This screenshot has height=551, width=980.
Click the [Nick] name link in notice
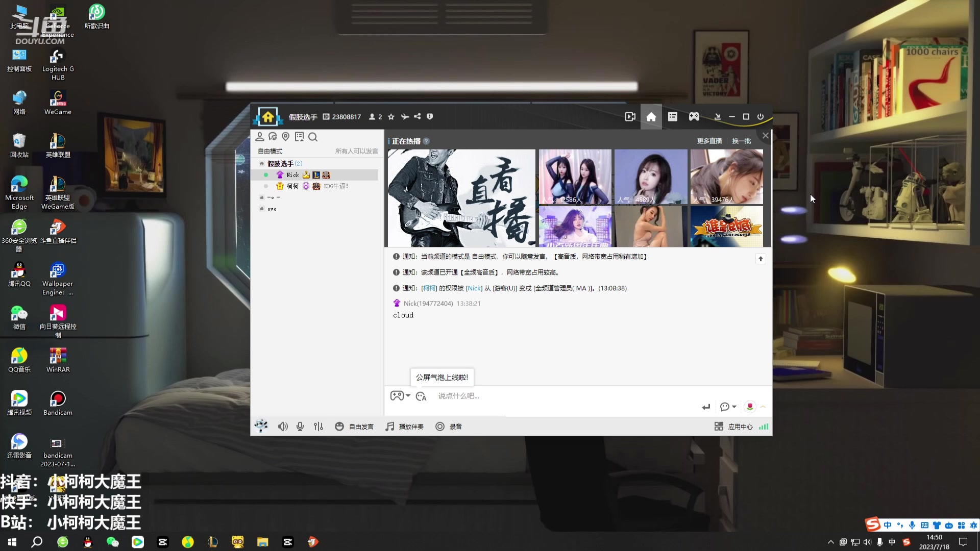(474, 288)
